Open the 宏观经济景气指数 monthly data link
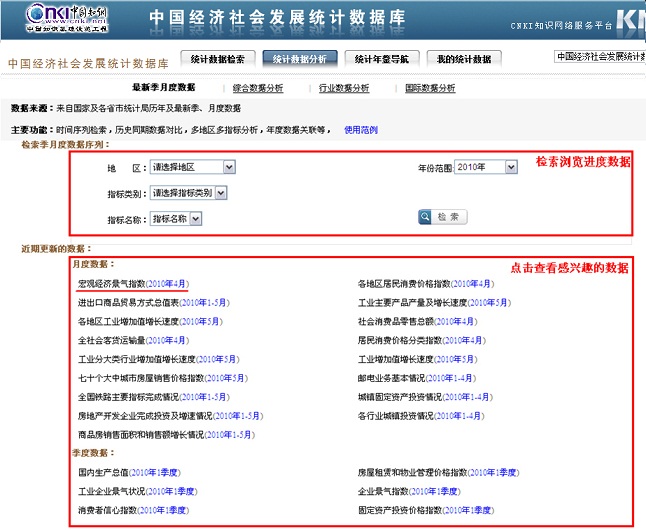Image resolution: width=646 pixels, height=530 pixels. point(112,283)
